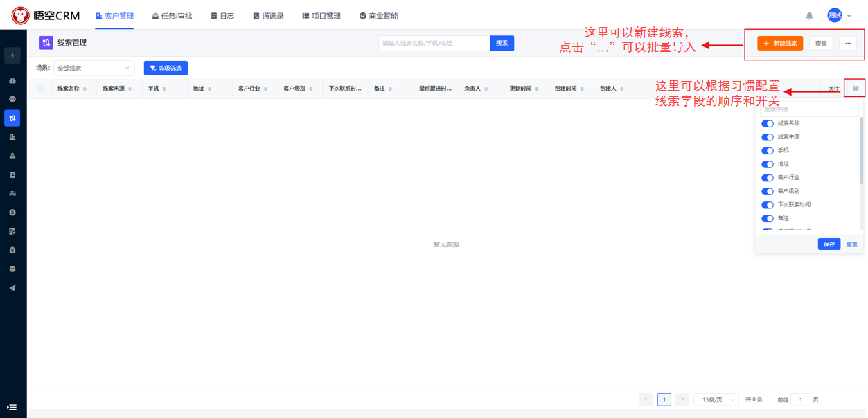Expand the 全部线索 scene dropdown
The width and height of the screenshot is (868, 418).
(x=94, y=68)
